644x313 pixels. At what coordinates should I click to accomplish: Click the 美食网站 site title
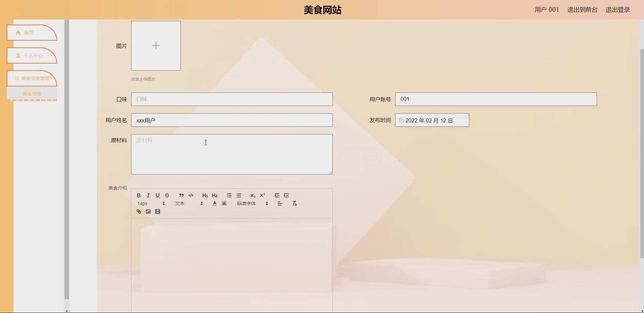tap(322, 10)
